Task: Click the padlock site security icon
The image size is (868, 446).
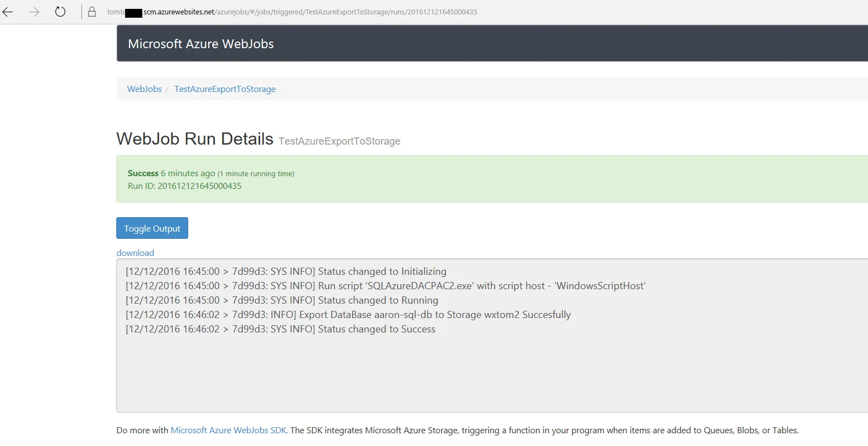Action: [92, 12]
